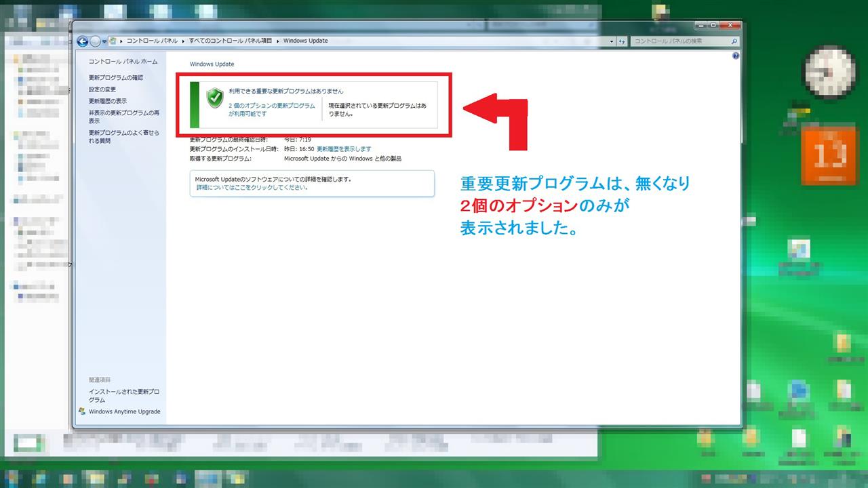The width and height of the screenshot is (868, 488).
Task: Click 現在選択されている更新プログラムはありません text
Action: pyautogui.click(x=378, y=110)
